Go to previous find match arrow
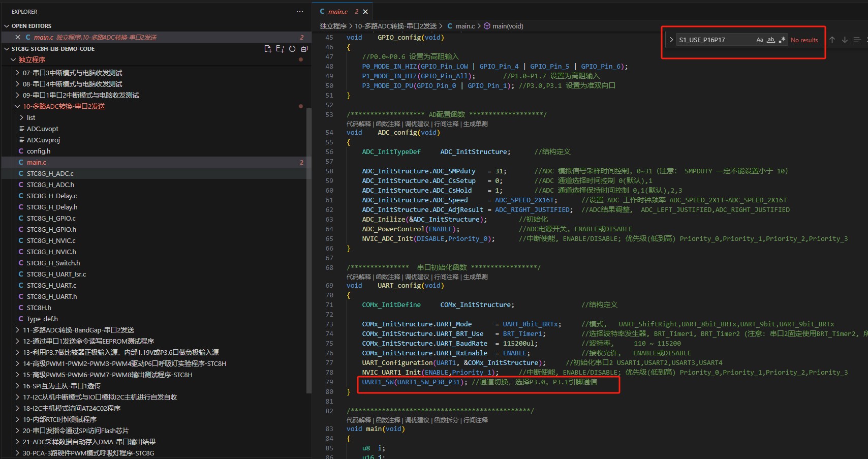 point(832,40)
